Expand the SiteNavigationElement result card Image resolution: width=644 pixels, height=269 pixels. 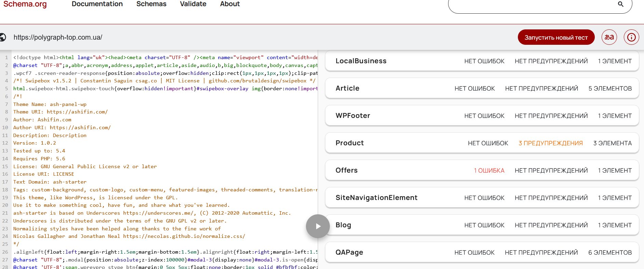[482, 198]
